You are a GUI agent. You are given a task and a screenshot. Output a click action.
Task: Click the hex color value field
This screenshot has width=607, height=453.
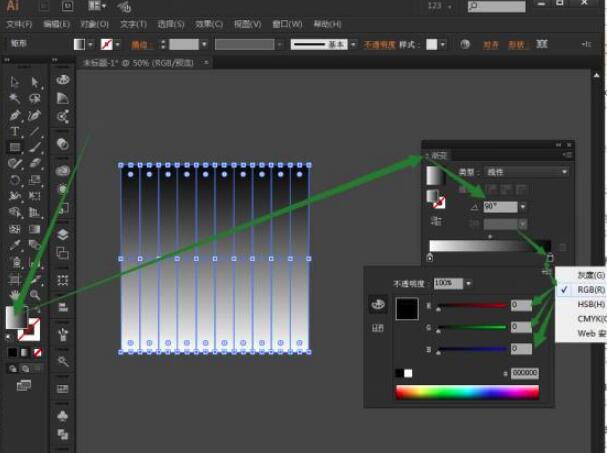(x=525, y=372)
